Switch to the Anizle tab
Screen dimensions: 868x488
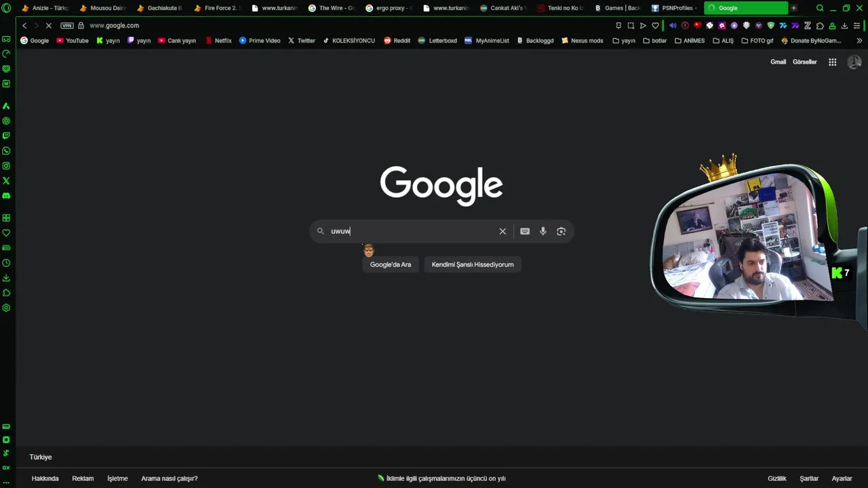(x=45, y=8)
